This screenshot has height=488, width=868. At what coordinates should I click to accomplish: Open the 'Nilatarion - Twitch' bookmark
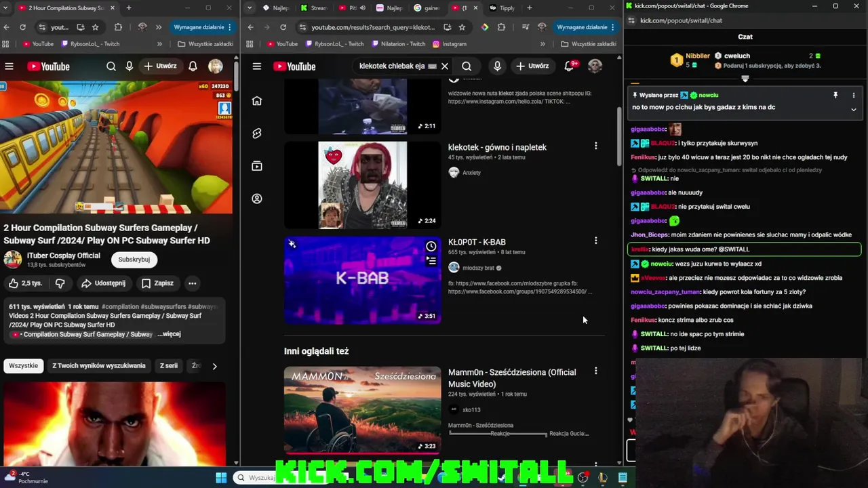pyautogui.click(x=398, y=44)
